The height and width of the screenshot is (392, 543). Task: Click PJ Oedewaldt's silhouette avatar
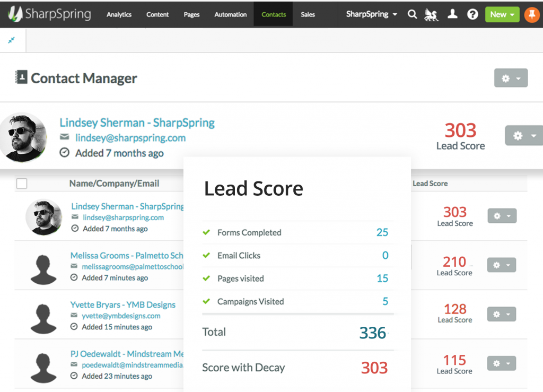coord(43,368)
